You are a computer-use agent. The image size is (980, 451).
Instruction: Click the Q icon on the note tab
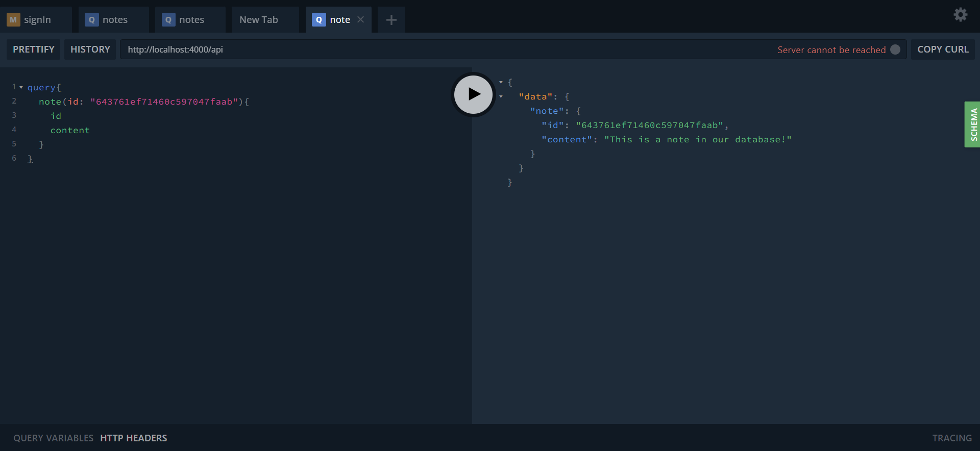tap(319, 20)
